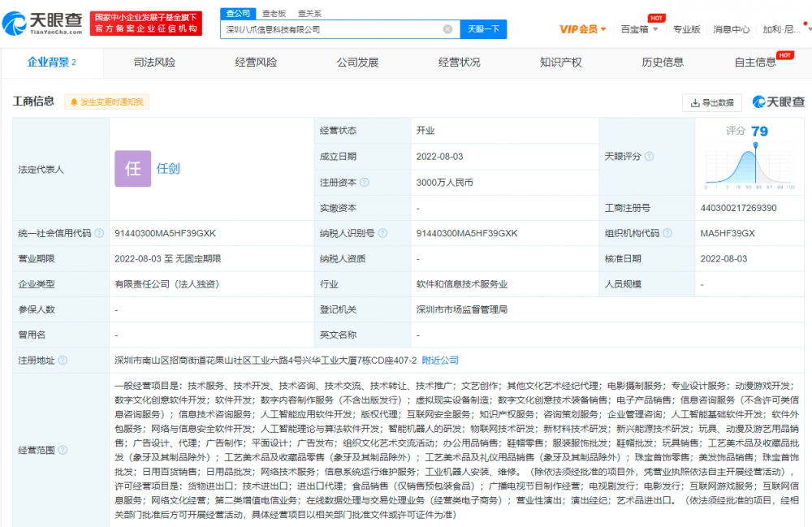Click the 天眼一下 search button
Viewport: 812px width, 527px height.
483,29
